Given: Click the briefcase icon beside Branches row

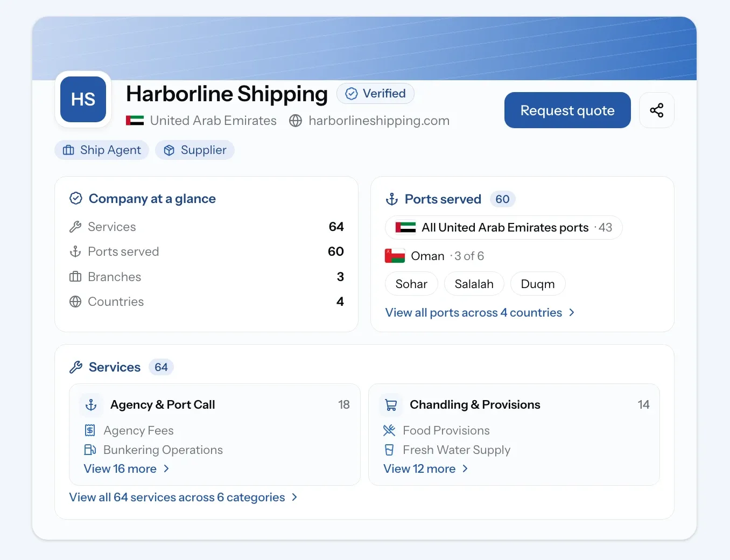Looking at the screenshot, I should (x=75, y=277).
